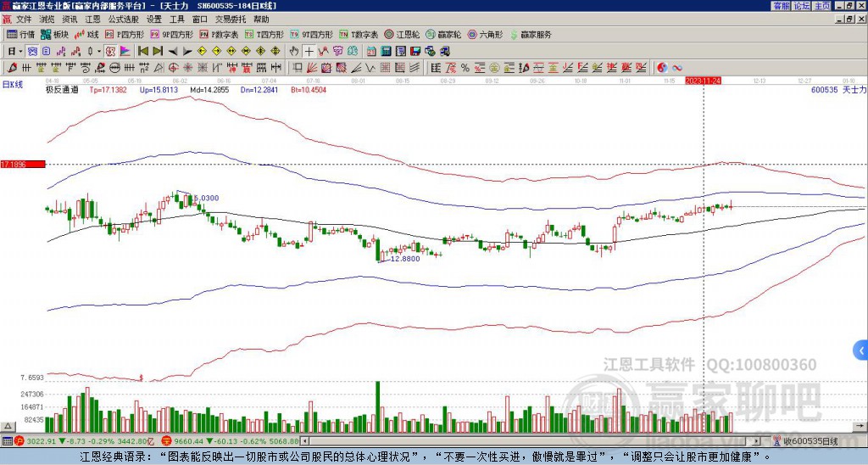Select the red pencil drawing tool
This screenshot has height=465, width=868.
pyautogui.click(x=12, y=68)
